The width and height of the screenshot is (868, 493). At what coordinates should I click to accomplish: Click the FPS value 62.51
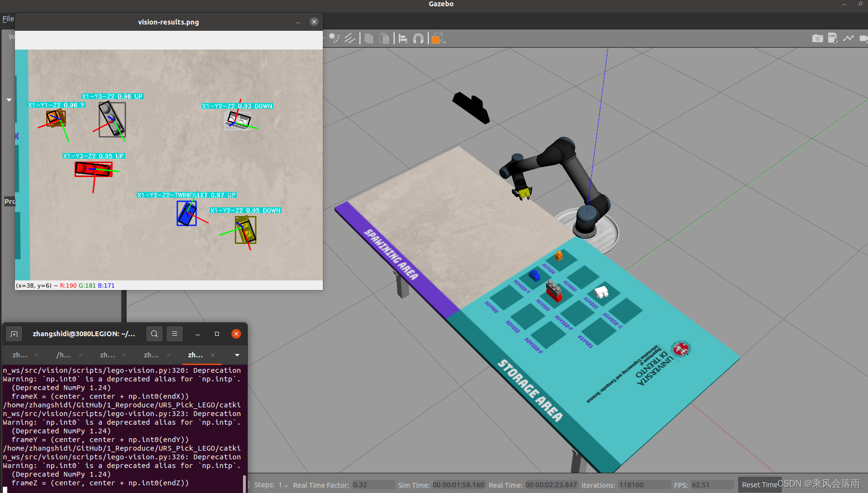pyautogui.click(x=712, y=485)
